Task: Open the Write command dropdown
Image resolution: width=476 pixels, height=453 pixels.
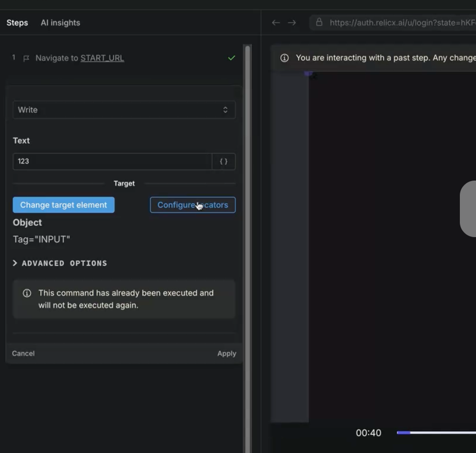Action: [x=124, y=110]
